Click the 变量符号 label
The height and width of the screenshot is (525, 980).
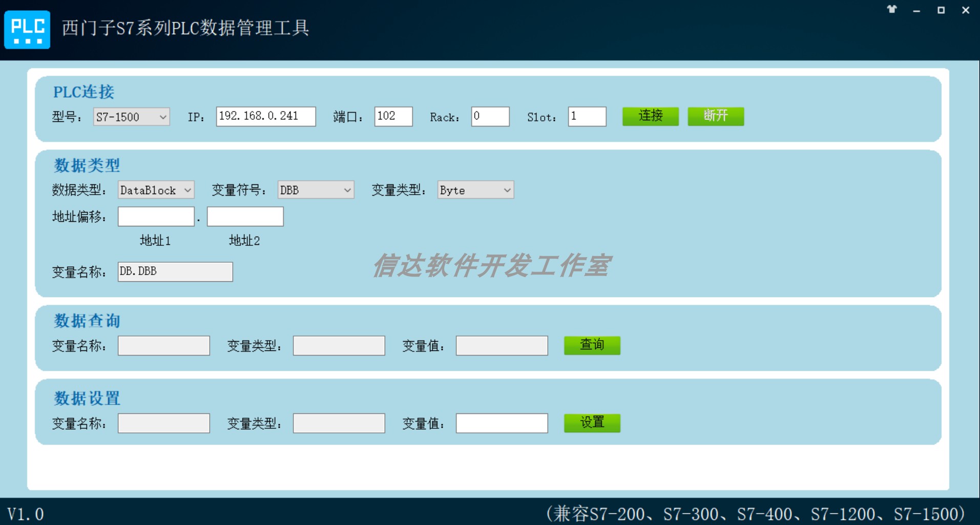pyautogui.click(x=239, y=190)
